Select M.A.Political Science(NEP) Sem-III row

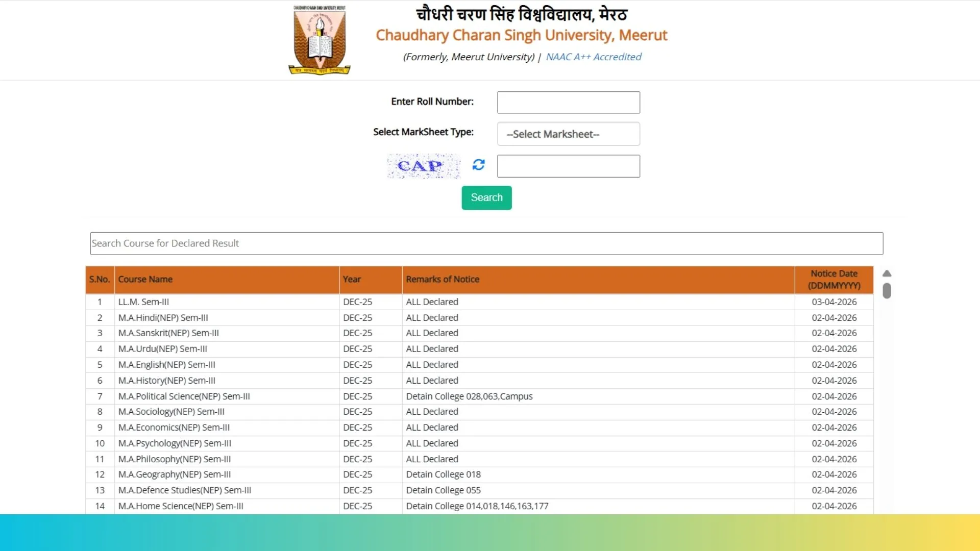[x=184, y=396]
